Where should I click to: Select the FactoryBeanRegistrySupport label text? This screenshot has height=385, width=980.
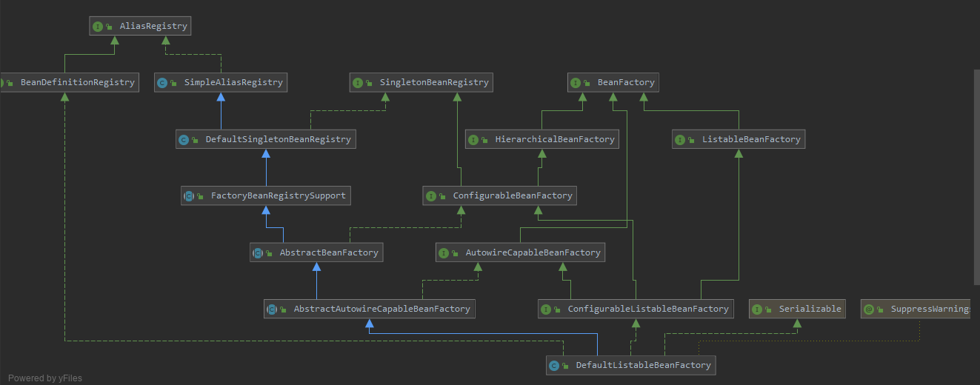pos(279,196)
